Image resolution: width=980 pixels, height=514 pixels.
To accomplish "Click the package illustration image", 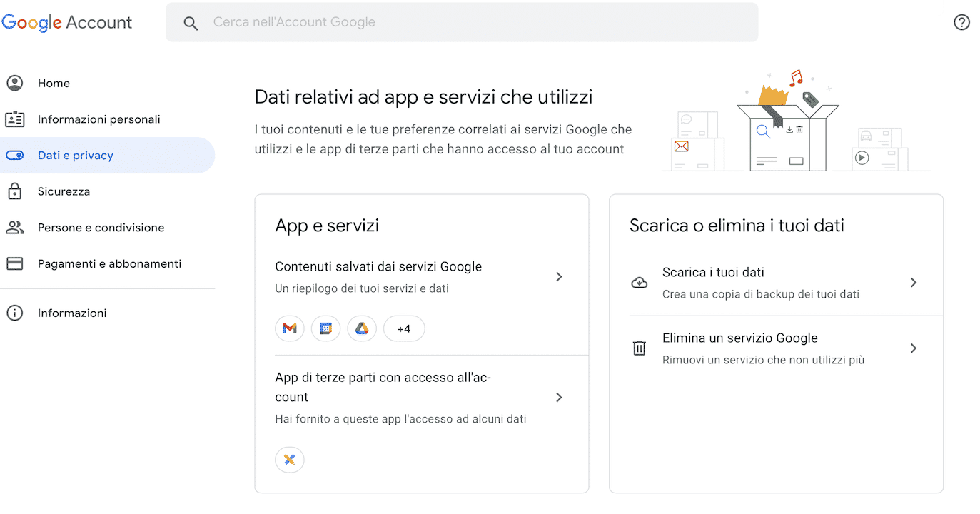I will [795, 121].
